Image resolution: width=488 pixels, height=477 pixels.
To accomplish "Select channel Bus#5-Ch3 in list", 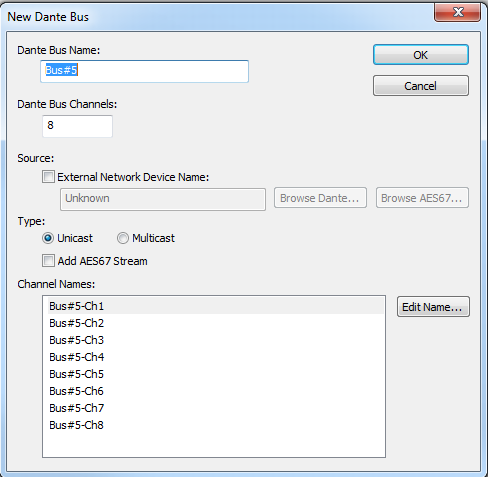I will click(x=216, y=340).
